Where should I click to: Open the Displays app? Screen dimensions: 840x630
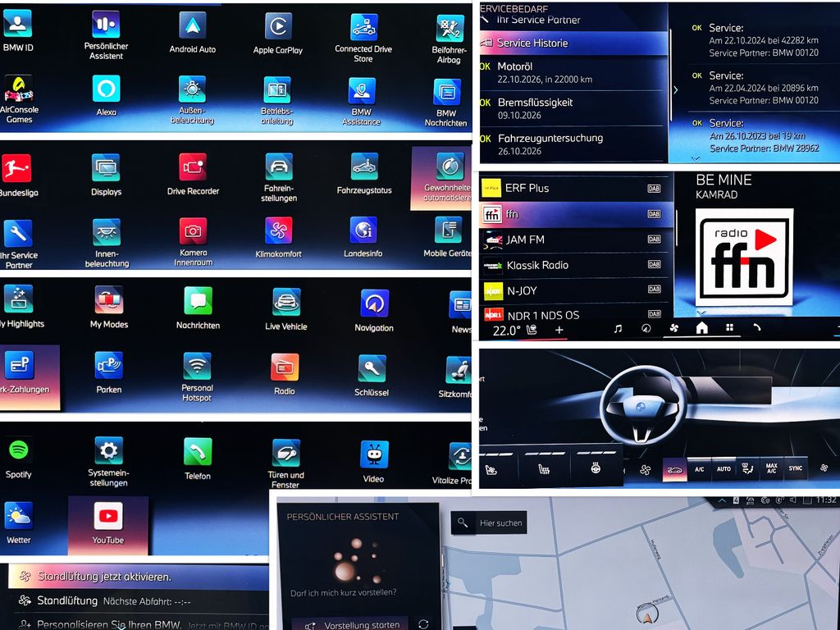pos(106,176)
